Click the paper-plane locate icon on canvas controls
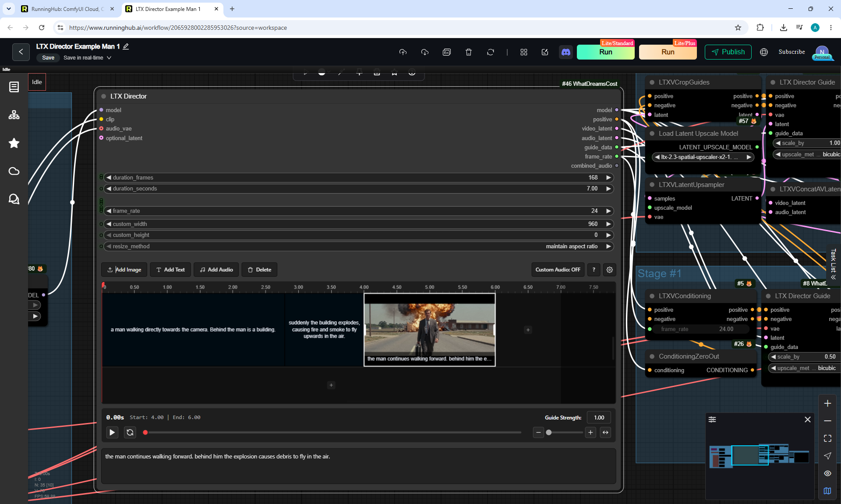841x504 pixels. click(x=827, y=456)
